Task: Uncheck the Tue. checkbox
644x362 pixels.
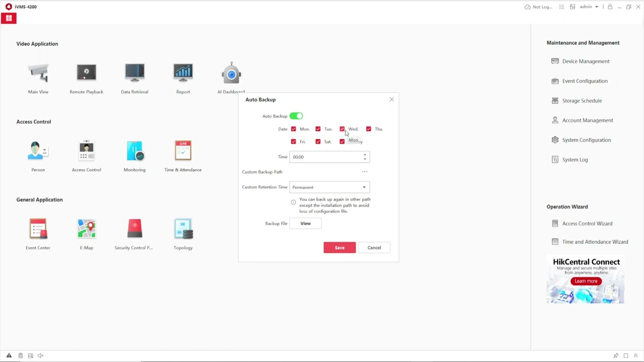Action: 318,129
